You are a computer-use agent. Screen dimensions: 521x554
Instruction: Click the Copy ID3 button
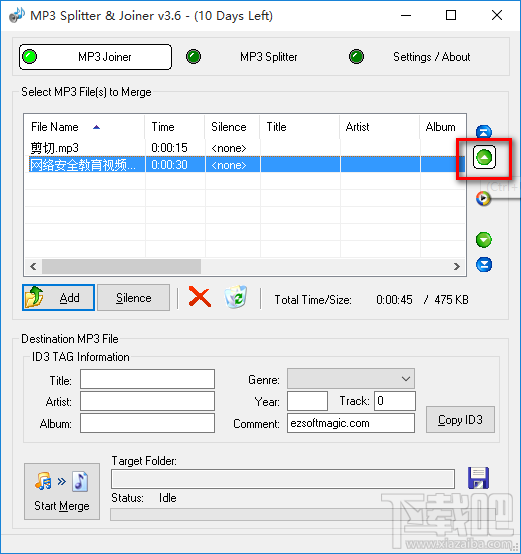click(x=460, y=419)
